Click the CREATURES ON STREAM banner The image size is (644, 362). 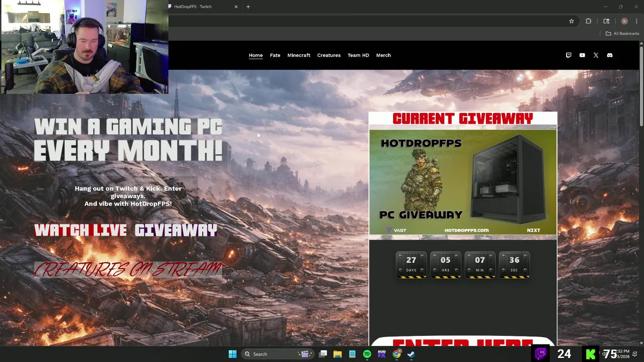pos(128,269)
